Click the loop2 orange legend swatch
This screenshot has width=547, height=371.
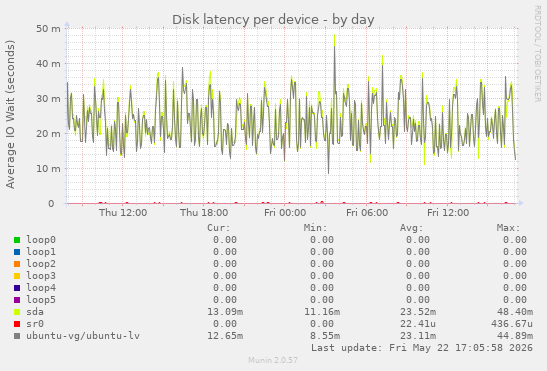[x=17, y=264]
